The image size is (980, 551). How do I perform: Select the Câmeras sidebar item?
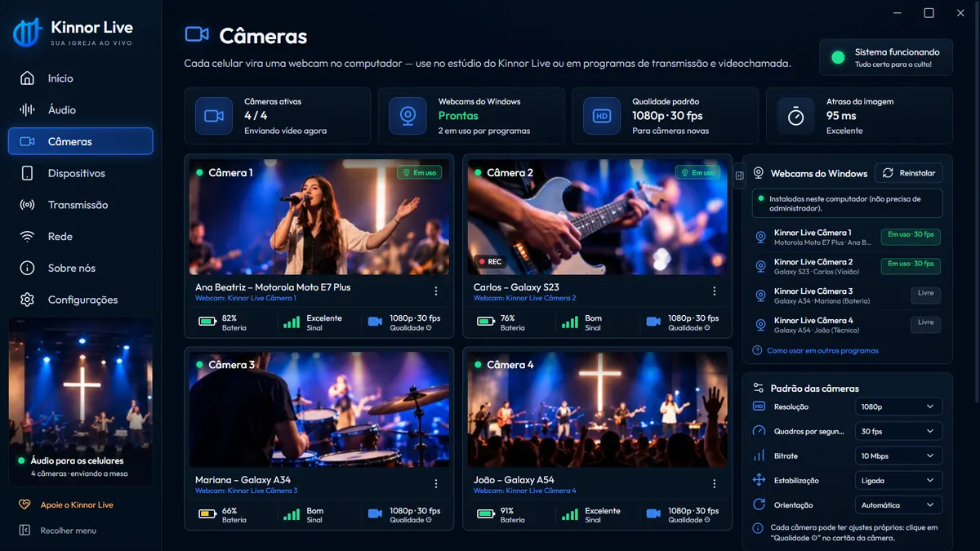(x=80, y=141)
